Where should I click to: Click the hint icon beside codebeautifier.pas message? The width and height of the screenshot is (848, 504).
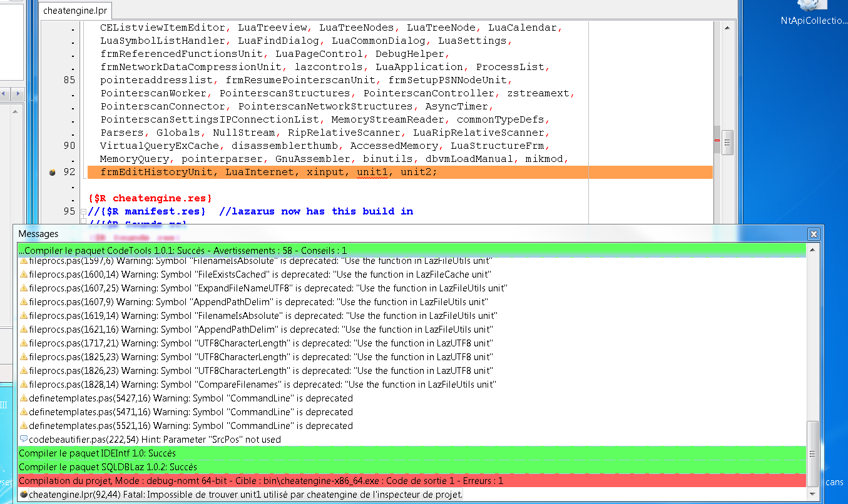pos(24,440)
